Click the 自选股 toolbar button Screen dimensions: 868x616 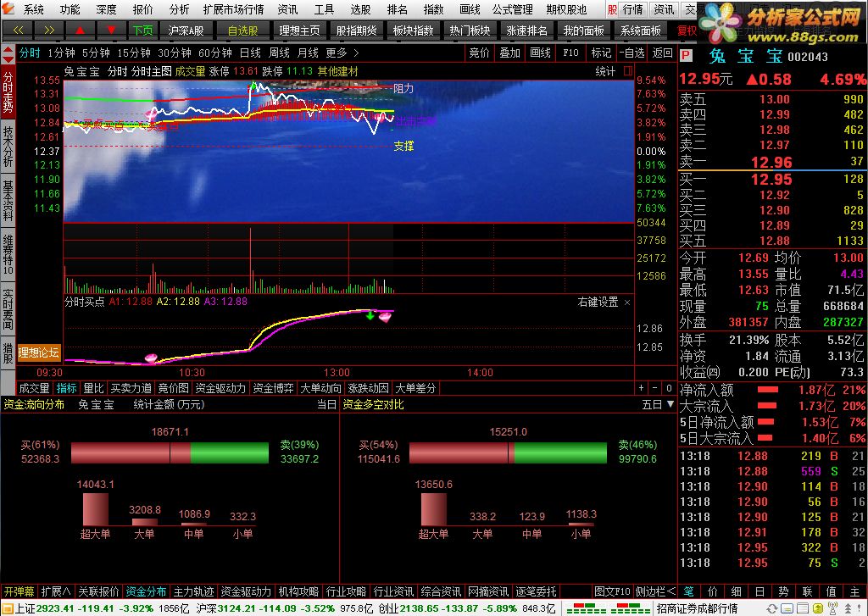(x=242, y=31)
